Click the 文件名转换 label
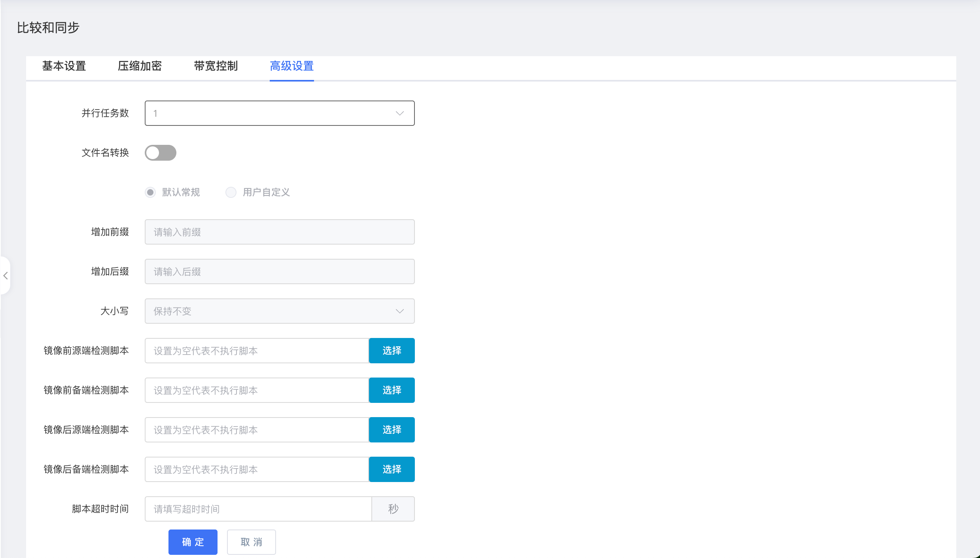980x558 pixels. (x=105, y=153)
